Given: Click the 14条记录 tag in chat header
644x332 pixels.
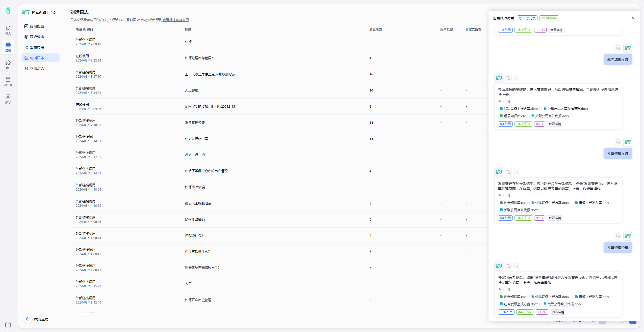Looking at the screenshot, I should (x=527, y=18).
